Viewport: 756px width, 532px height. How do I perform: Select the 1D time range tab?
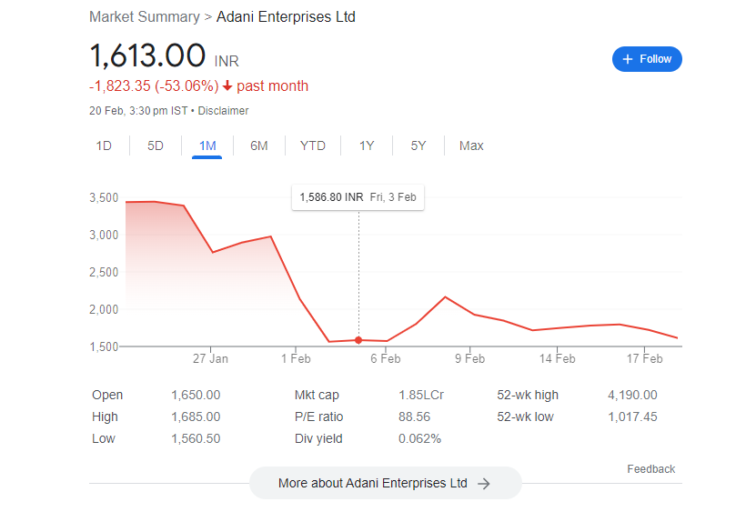[x=104, y=146]
